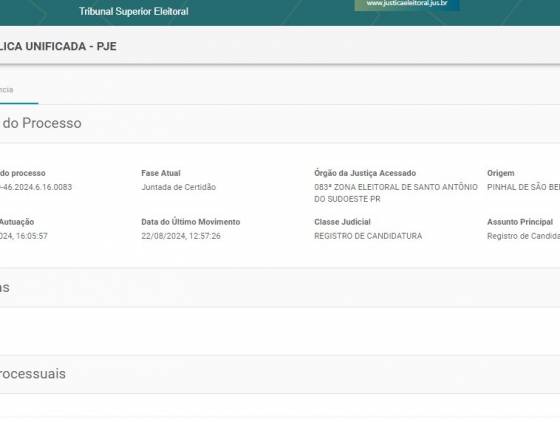Select '083ª ZONA ELEITORAL DE SANTO ANTÔNIO' text
560x422 pixels.
coord(396,187)
